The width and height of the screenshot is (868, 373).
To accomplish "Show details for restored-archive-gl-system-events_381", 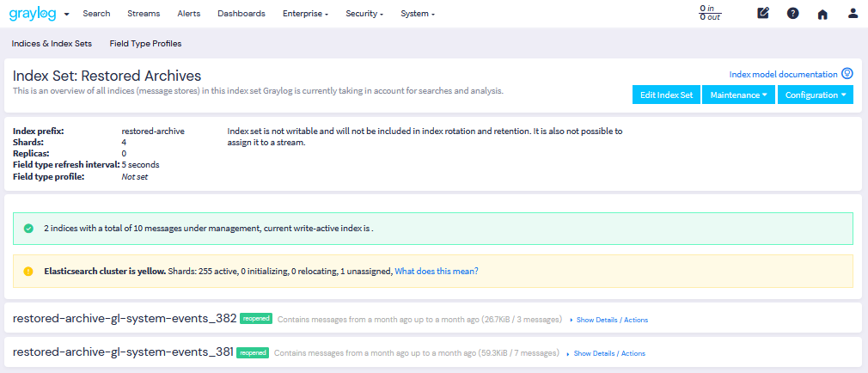I will [608, 353].
